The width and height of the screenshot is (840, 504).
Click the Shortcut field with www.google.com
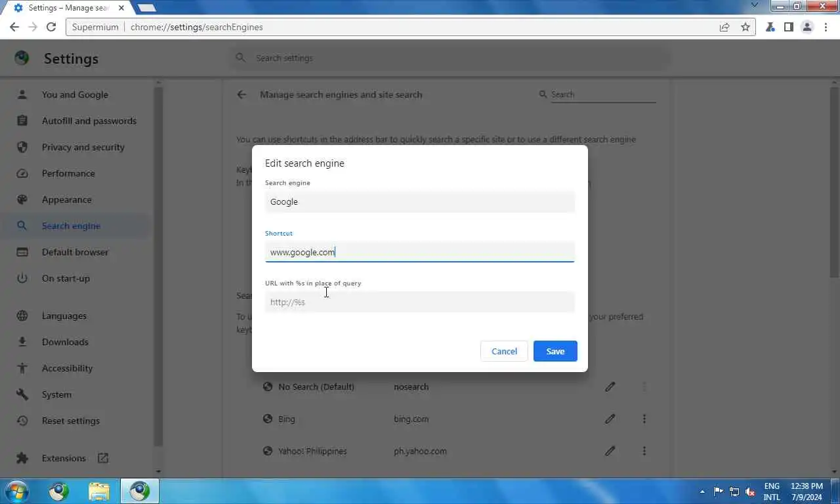click(x=420, y=252)
